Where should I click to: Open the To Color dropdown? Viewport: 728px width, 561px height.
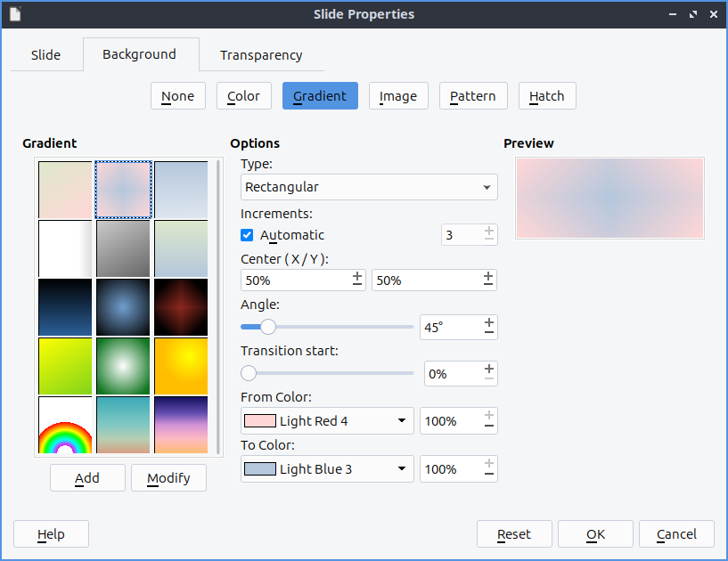[x=327, y=469]
